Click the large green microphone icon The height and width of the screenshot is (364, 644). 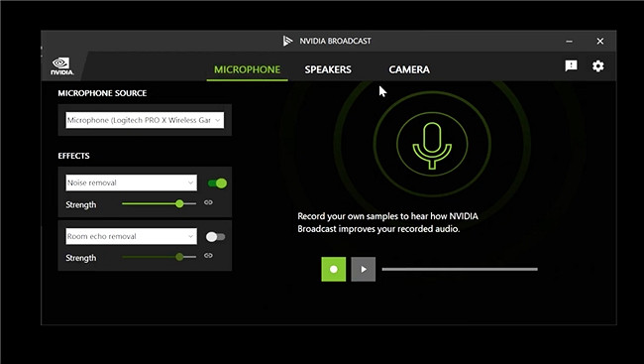432,145
